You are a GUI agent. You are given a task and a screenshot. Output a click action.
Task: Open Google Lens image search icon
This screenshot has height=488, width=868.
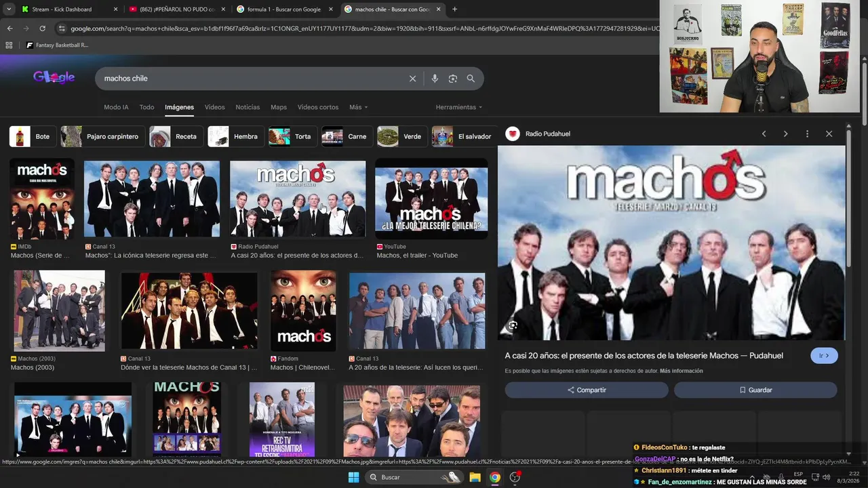(452, 79)
